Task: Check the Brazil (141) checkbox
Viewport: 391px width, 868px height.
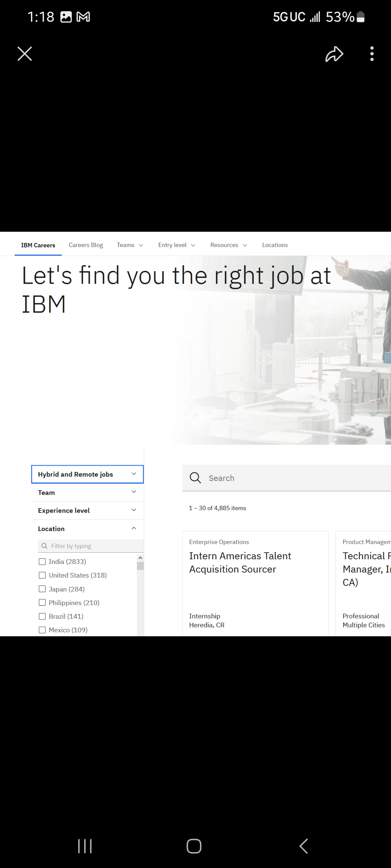Action: click(x=42, y=616)
